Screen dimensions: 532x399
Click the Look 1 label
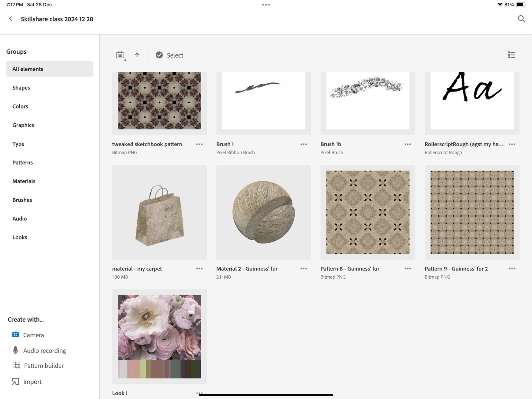pos(120,393)
